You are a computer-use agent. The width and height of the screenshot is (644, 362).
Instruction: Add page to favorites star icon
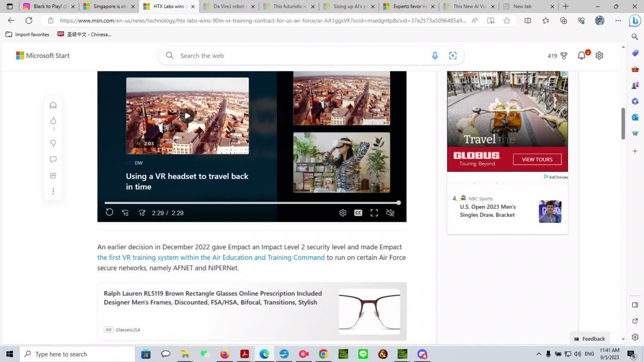click(507, 21)
